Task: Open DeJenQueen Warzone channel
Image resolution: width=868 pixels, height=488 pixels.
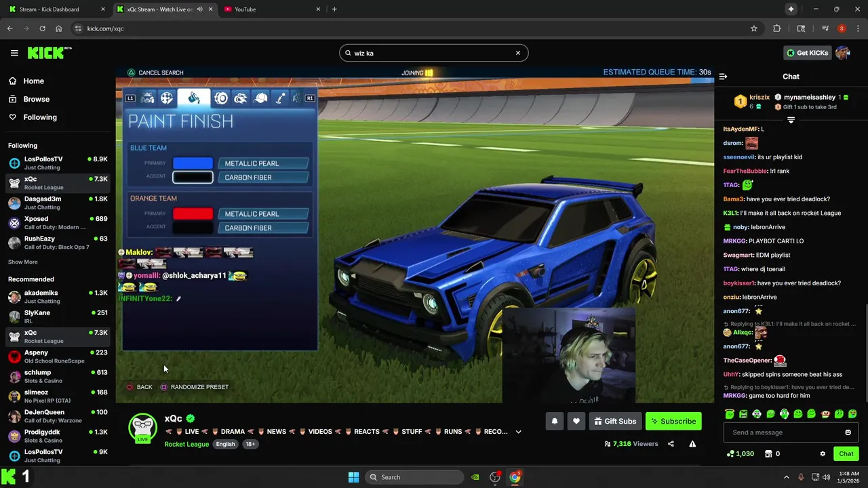Action: [x=58, y=416]
